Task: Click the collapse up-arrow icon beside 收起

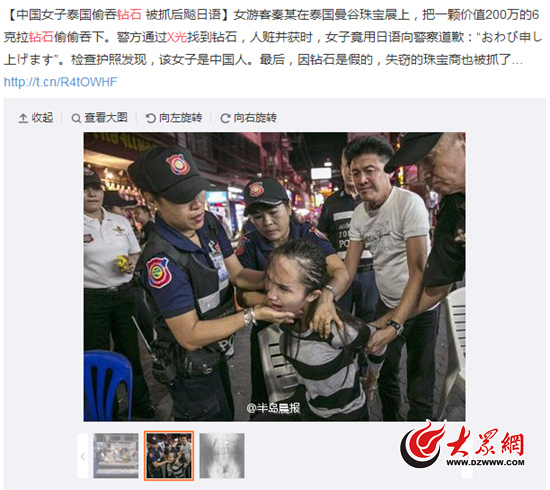Action: coord(23,118)
